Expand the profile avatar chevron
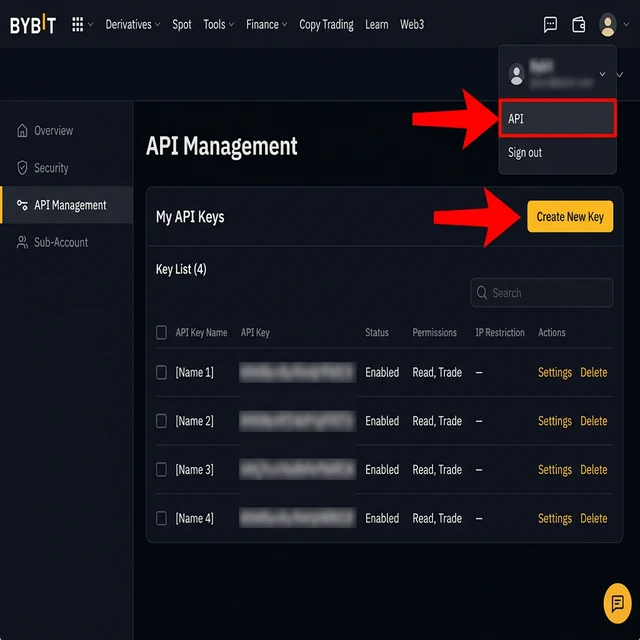The width and height of the screenshot is (640, 640). pyautogui.click(x=626, y=24)
